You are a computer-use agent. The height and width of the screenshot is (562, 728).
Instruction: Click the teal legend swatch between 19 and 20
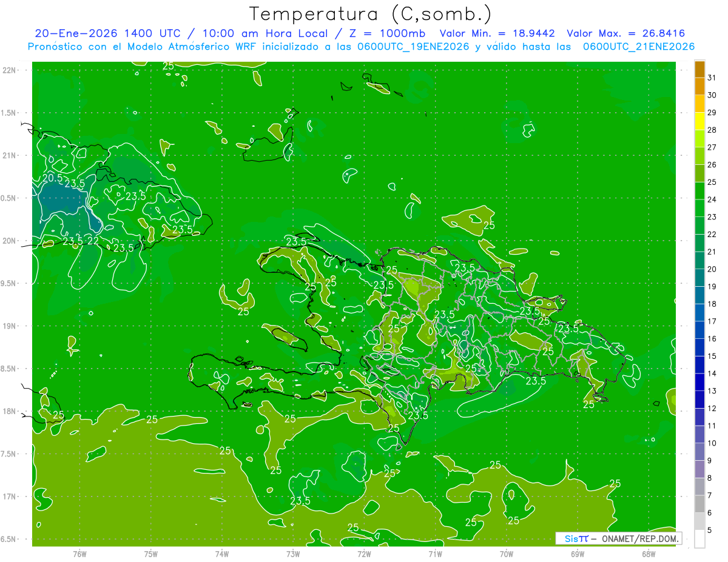[x=700, y=278]
